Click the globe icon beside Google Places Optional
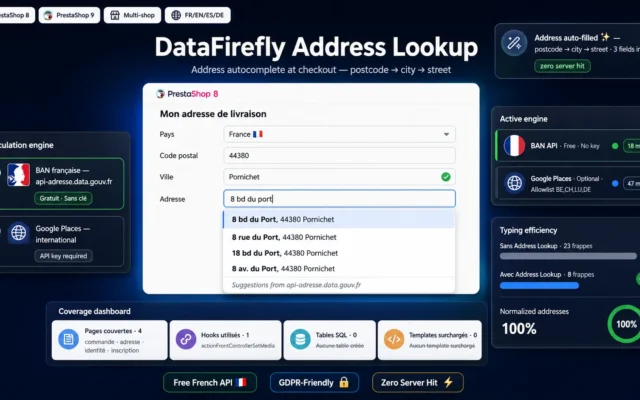This screenshot has width=640, height=400. coord(514,183)
